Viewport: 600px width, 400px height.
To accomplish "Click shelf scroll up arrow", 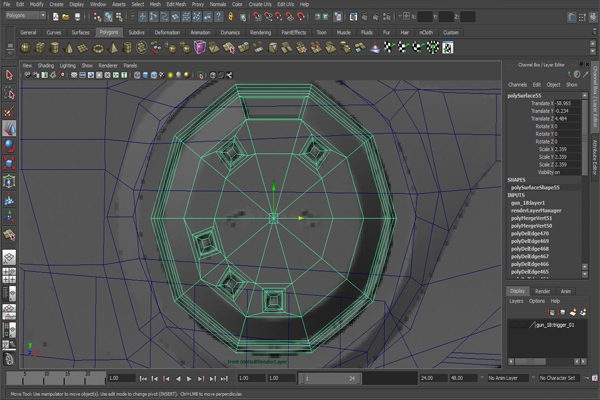I will 593,44.
